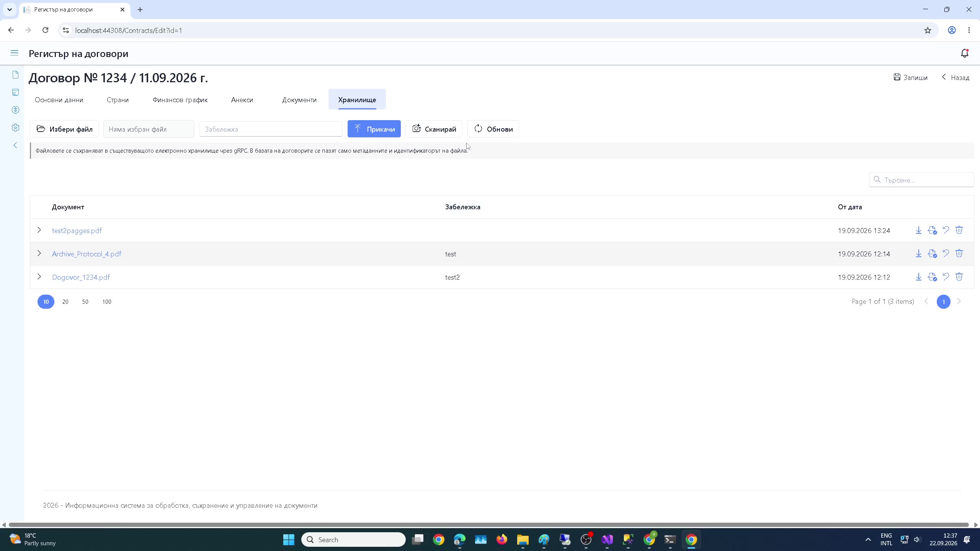Sort by Документ column header
Image resolution: width=980 pixels, height=551 pixels.
68,207
